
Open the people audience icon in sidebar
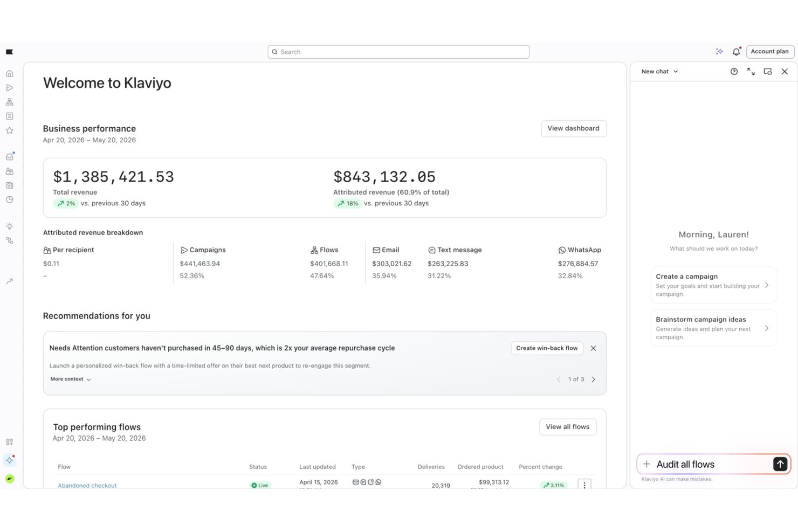pos(9,171)
